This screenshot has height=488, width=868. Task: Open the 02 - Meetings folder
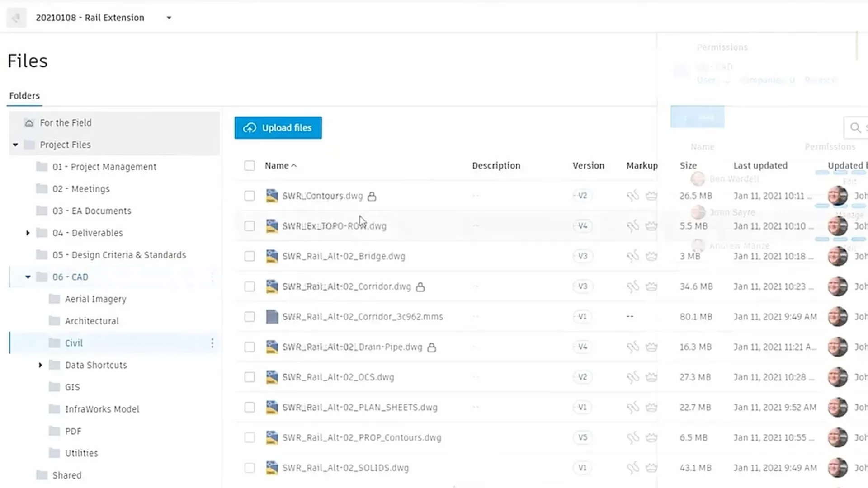click(x=81, y=189)
